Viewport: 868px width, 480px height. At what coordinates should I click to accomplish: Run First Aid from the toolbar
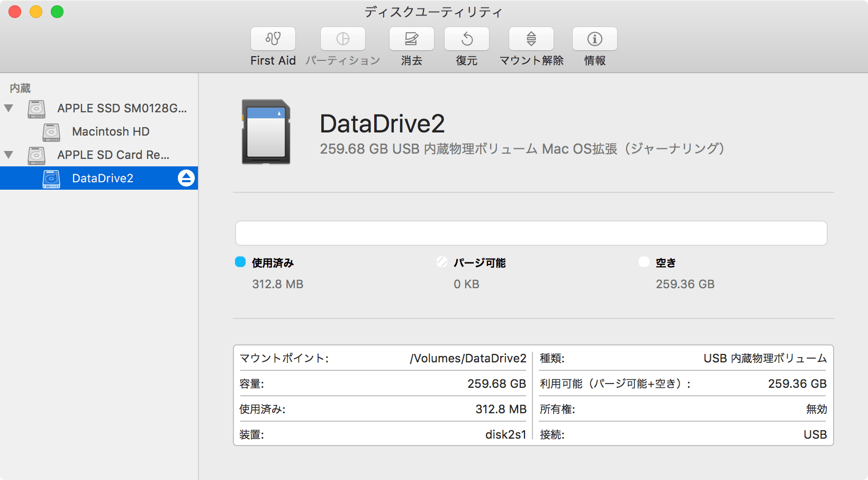pos(273,39)
